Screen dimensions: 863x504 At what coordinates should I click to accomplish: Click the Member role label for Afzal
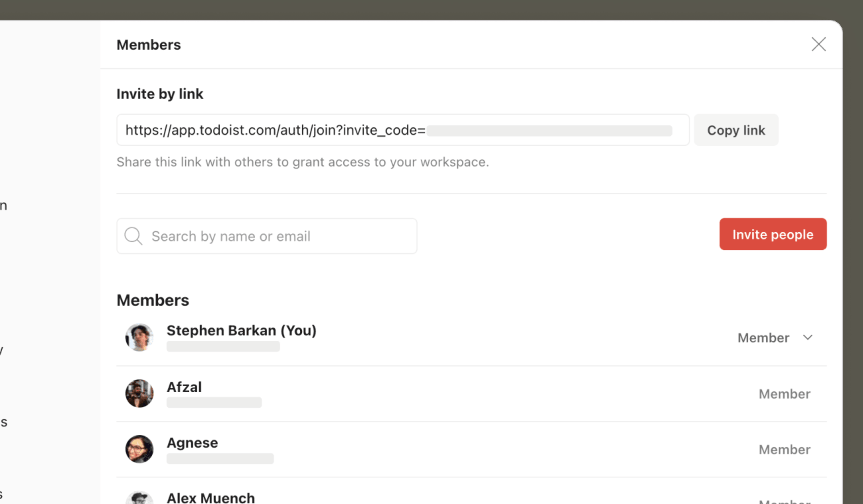coord(785,394)
